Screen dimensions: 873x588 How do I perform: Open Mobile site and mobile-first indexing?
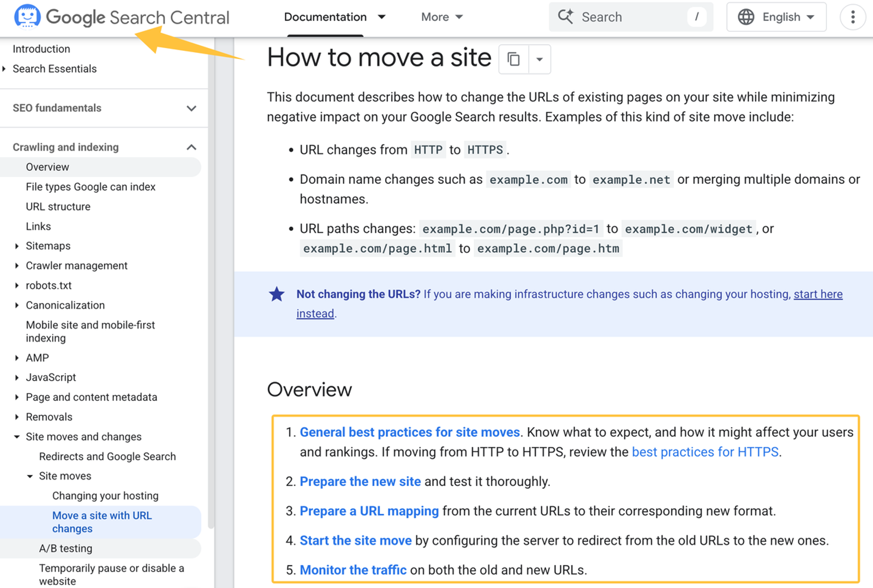(91, 331)
